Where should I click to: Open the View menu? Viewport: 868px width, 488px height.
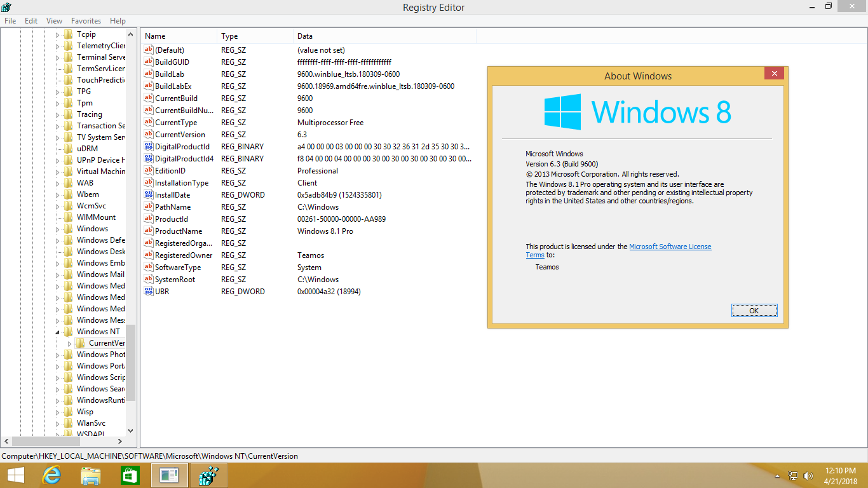[x=55, y=21]
